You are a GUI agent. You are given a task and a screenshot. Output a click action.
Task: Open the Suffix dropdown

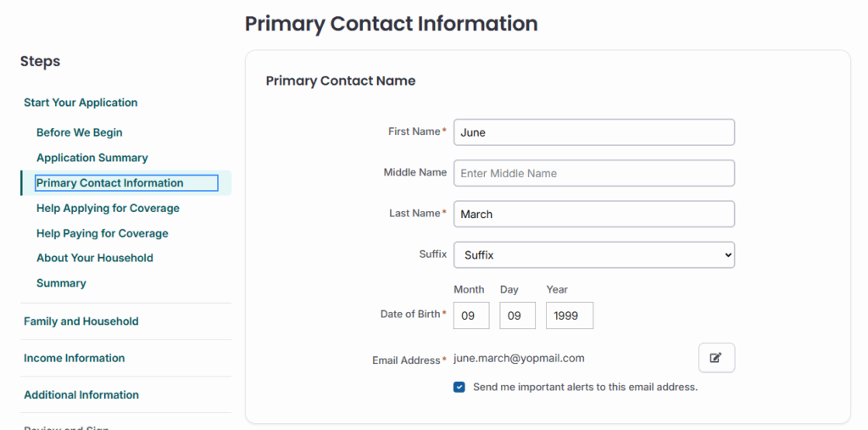[x=593, y=254]
